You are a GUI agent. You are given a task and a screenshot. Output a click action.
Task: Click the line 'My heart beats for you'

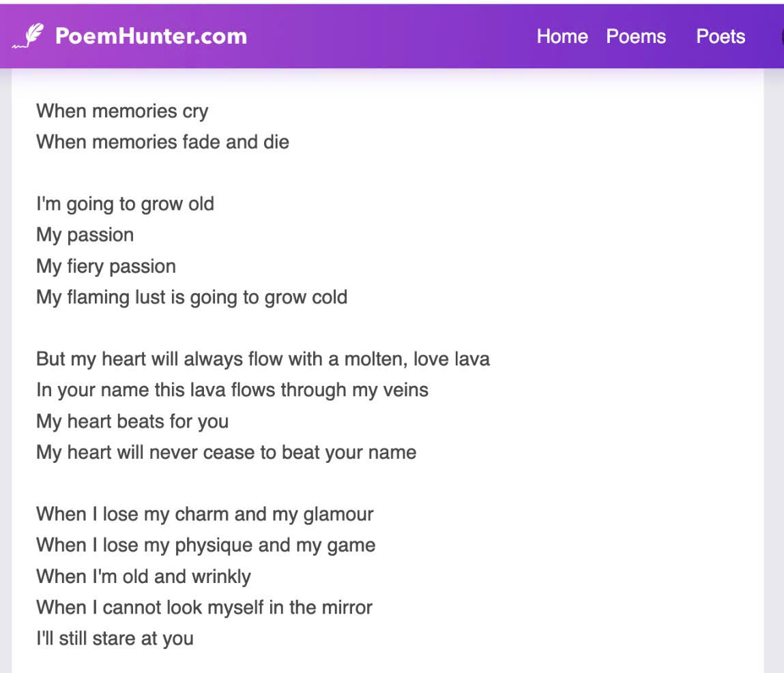coord(132,421)
